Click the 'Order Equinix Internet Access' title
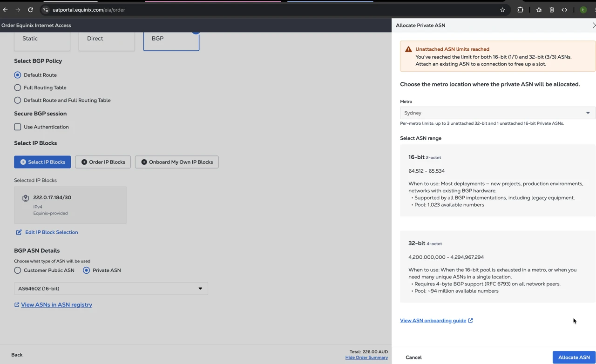 point(36,25)
